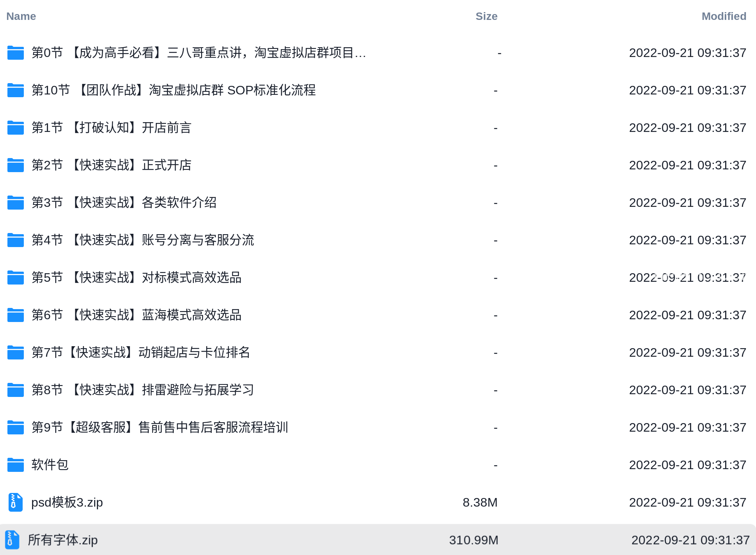Open folder 第3节【快速实战】各类软件介绍
The width and height of the screenshot is (756, 555).
[x=124, y=203]
